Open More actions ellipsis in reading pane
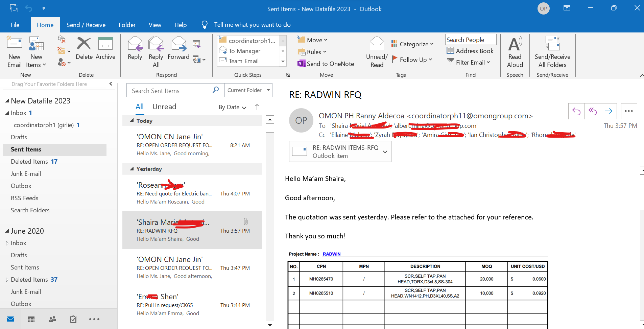The height and width of the screenshot is (329, 644). (x=629, y=111)
